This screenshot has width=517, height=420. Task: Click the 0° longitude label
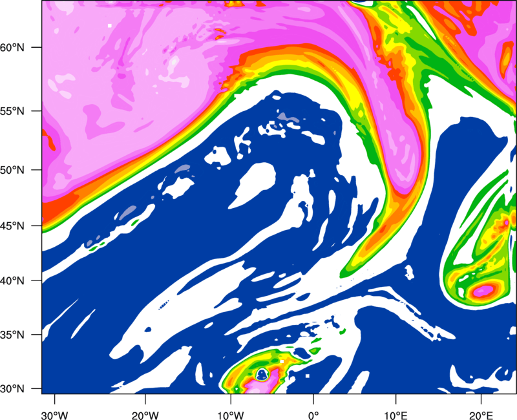tap(313, 415)
